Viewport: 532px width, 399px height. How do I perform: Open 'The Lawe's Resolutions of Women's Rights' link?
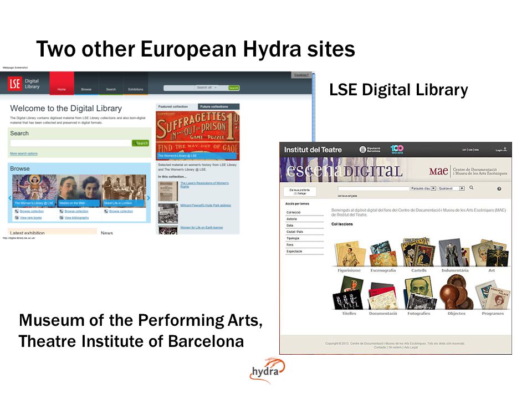[x=204, y=185]
